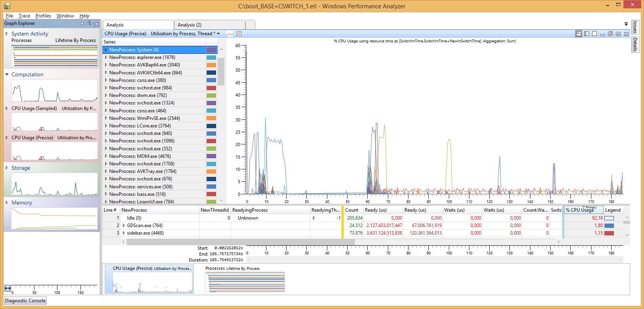Open the Details side tab
The image size is (644, 309).
(635, 44)
